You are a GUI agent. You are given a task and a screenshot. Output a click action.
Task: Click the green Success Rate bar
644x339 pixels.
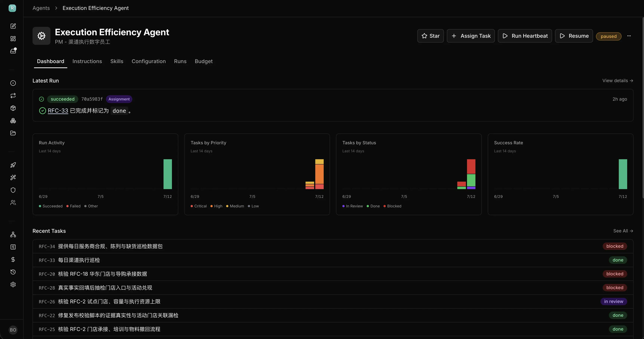tap(623, 174)
